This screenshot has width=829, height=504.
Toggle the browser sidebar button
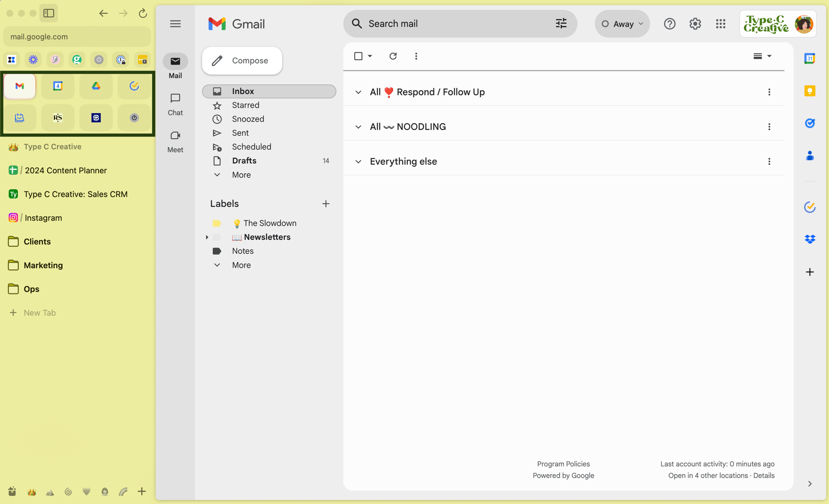click(48, 13)
